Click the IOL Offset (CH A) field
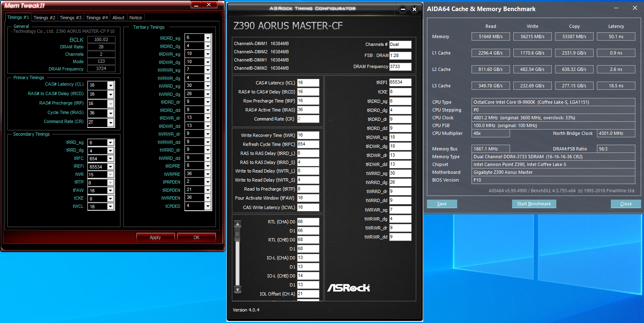 point(308,294)
